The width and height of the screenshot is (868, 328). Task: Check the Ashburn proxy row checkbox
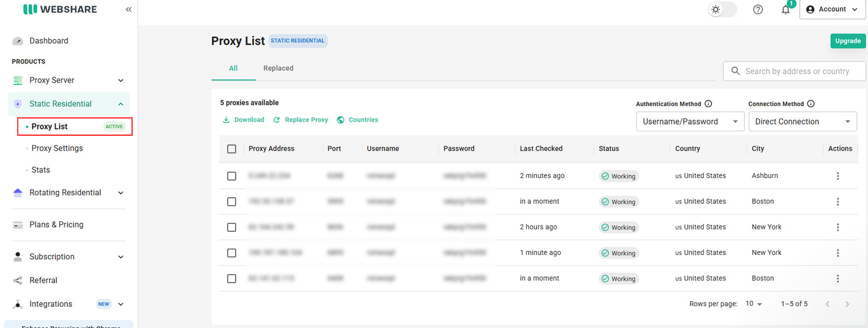pos(232,176)
